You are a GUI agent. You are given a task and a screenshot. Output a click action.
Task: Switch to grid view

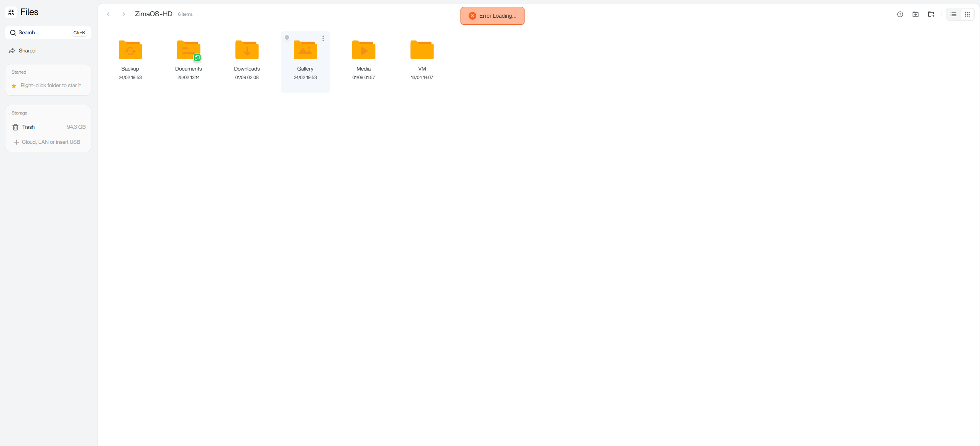point(967,14)
